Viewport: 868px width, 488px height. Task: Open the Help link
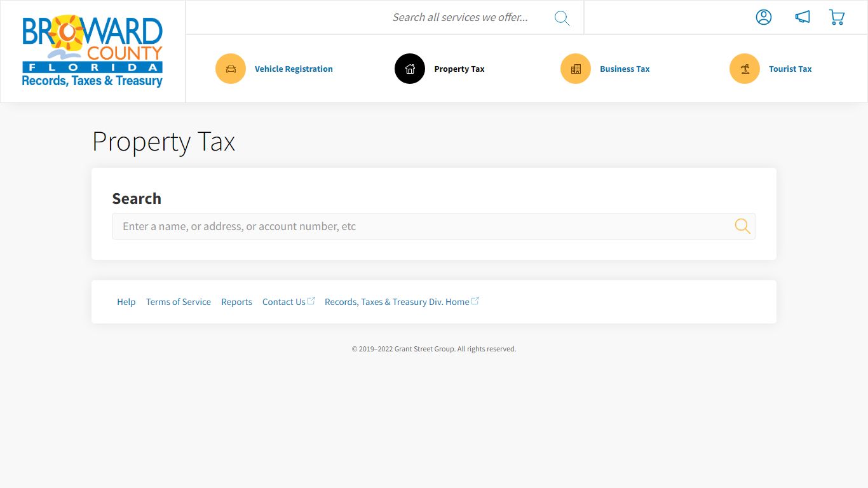pos(126,302)
